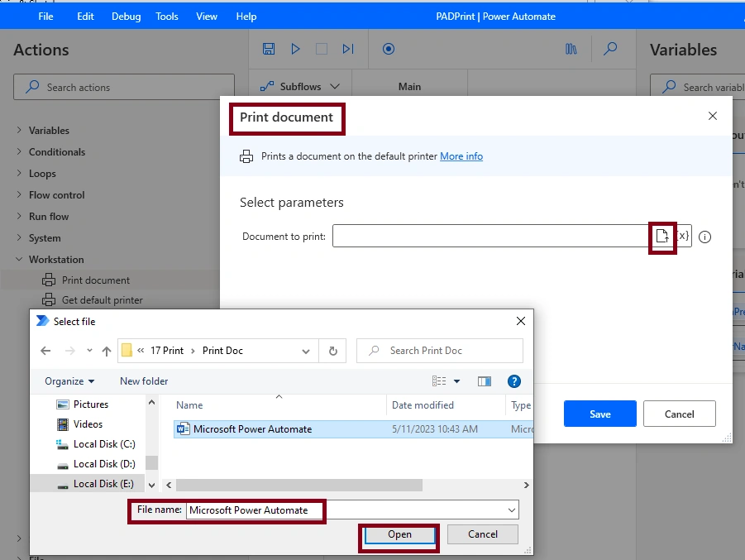Start the recorder icon in toolbar
745x560 pixels.
pos(389,49)
